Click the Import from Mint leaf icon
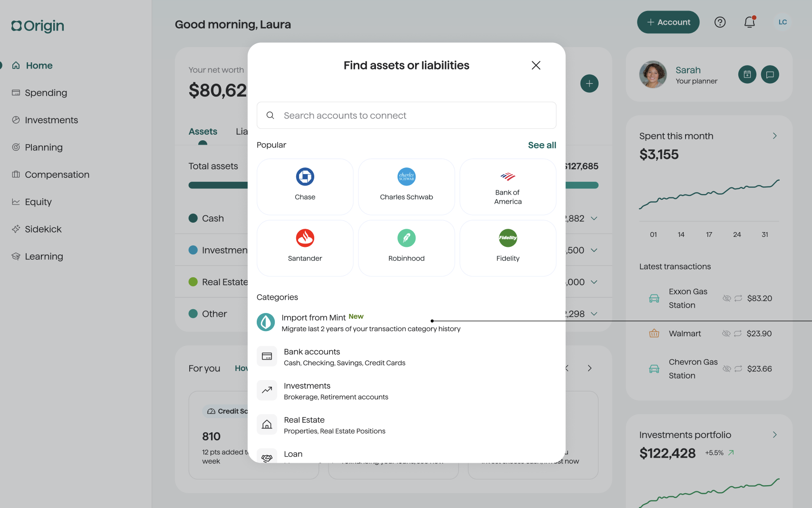 click(x=266, y=322)
